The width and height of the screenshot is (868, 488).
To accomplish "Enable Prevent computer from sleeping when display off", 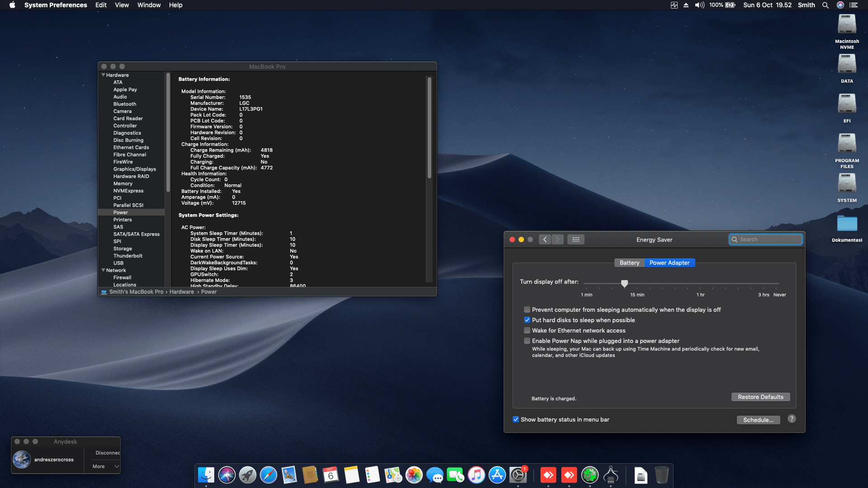I will [x=527, y=310].
